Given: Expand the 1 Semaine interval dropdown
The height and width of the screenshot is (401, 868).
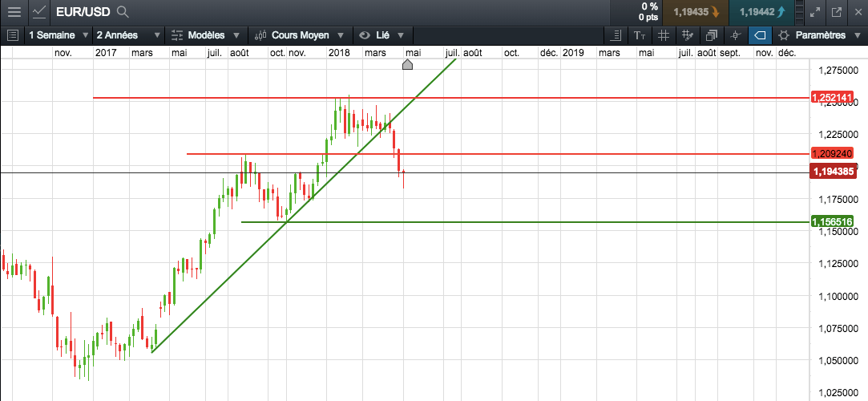Looking at the screenshot, I should [x=59, y=35].
